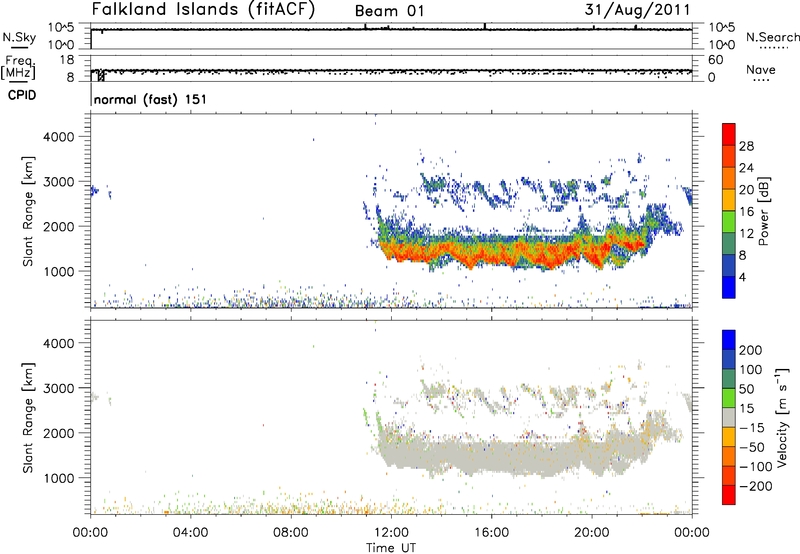
Task: Click the 'N.Search' legend label
Action: click(x=772, y=37)
